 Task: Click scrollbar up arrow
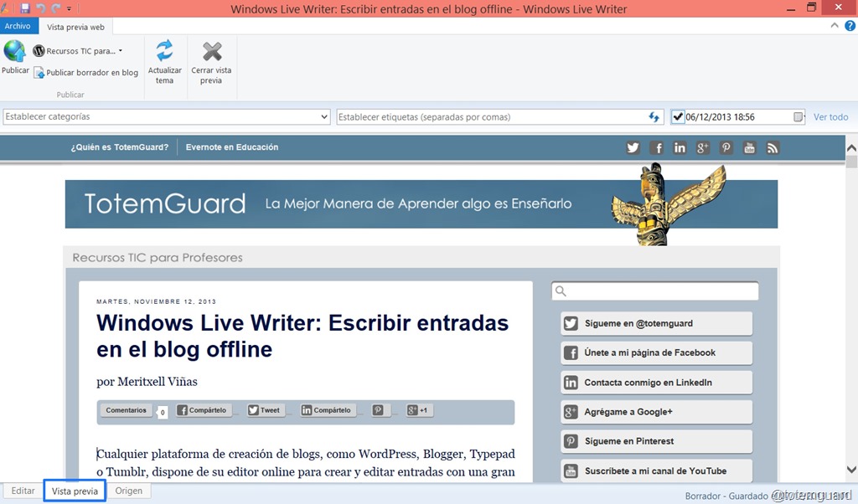tap(851, 148)
